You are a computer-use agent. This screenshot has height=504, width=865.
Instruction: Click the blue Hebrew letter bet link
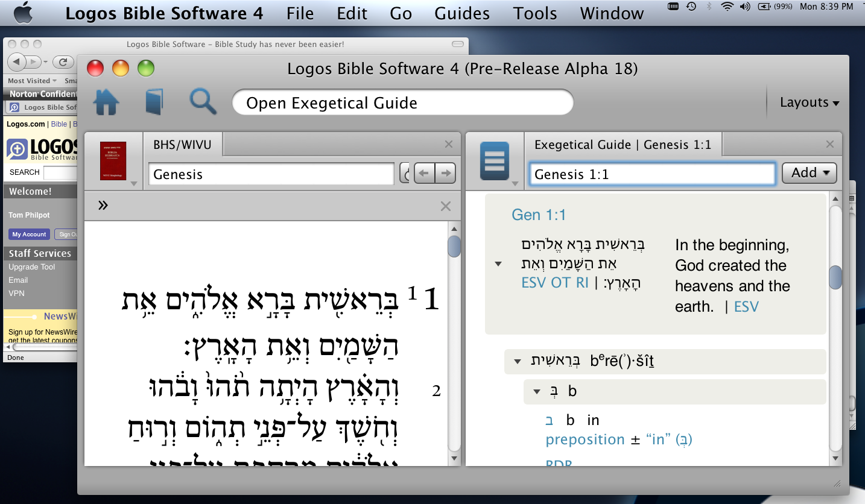point(550,421)
